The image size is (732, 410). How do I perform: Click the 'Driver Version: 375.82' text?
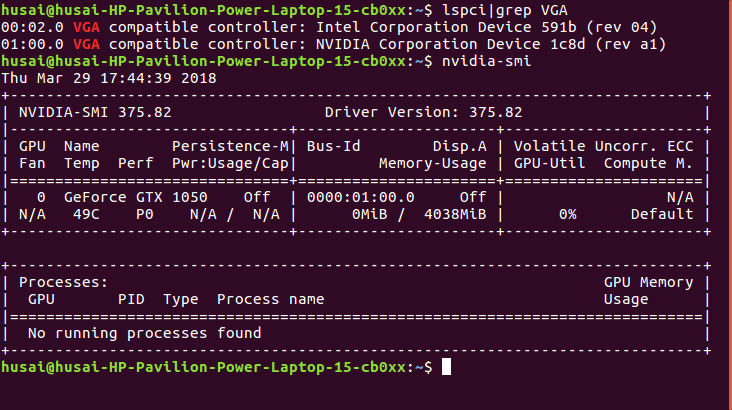click(423, 113)
